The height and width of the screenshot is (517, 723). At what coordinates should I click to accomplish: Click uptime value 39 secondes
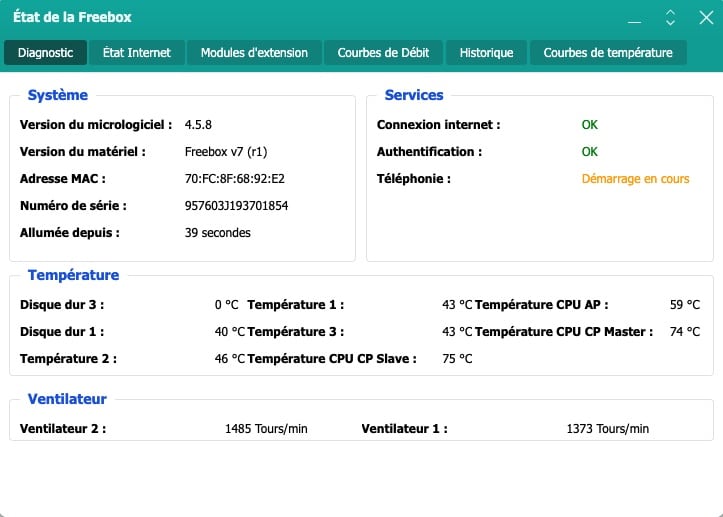click(218, 232)
